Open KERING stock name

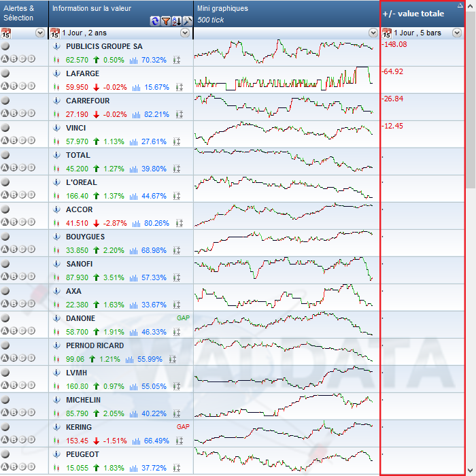tap(79, 427)
